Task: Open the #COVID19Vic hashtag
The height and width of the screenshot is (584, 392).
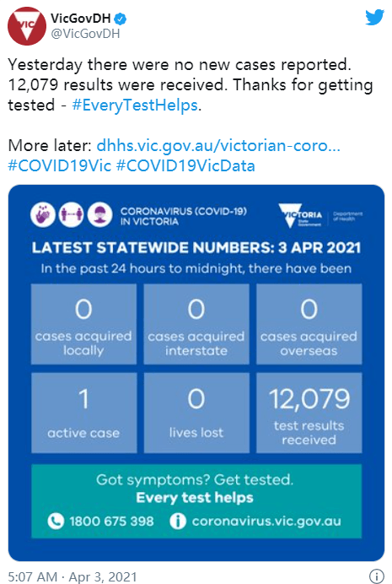Action: tap(60, 165)
